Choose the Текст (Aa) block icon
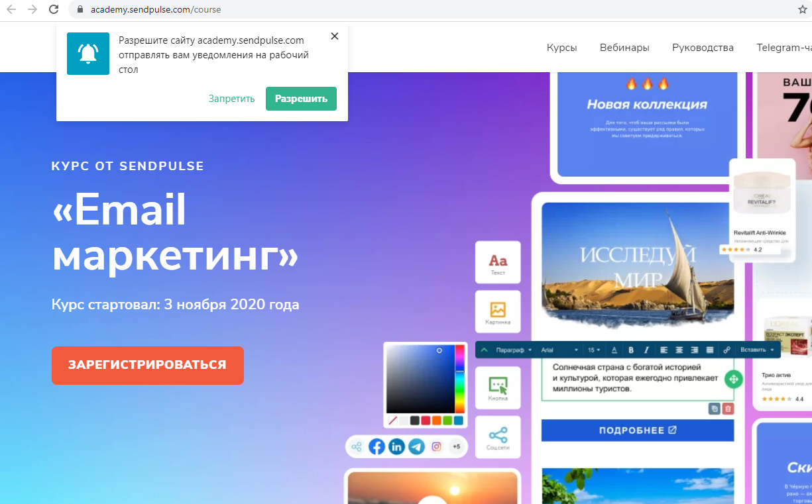The width and height of the screenshot is (812, 504). (x=498, y=262)
